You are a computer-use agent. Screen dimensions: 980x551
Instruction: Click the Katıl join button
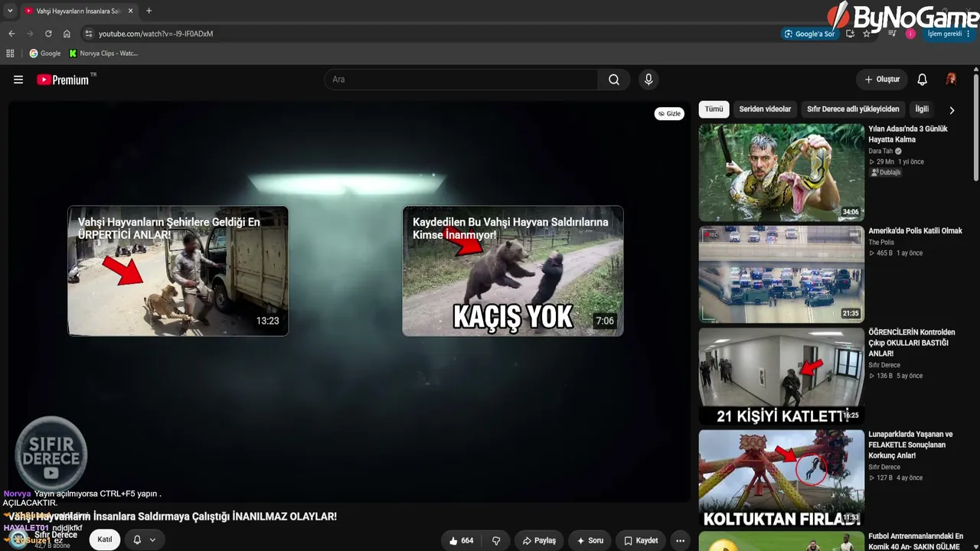105,540
